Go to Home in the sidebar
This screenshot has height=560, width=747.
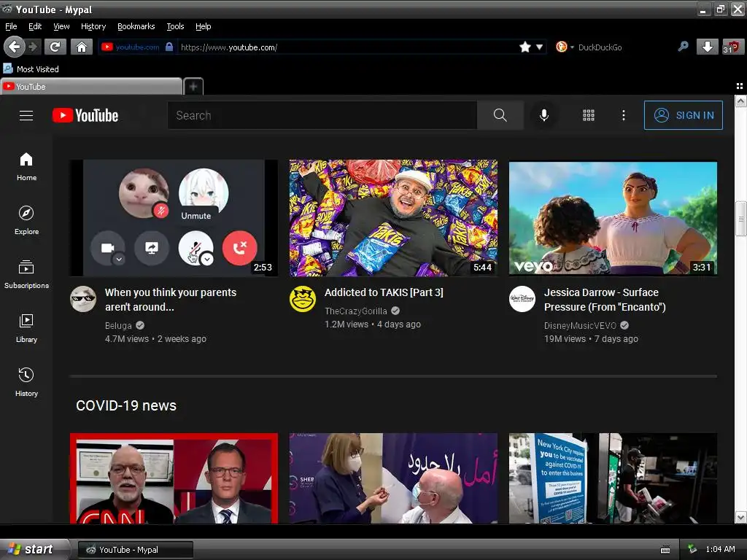(x=26, y=167)
